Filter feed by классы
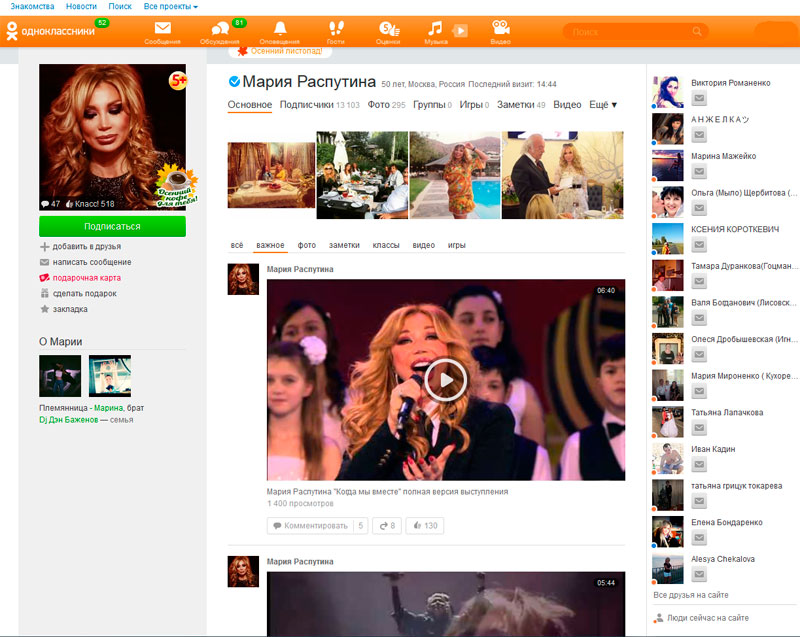 pos(386,245)
